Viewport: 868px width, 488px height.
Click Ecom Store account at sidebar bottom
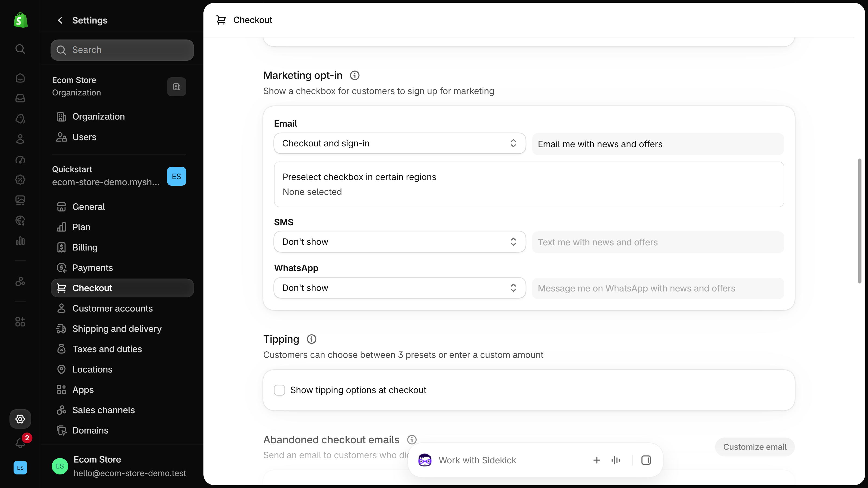122,466
